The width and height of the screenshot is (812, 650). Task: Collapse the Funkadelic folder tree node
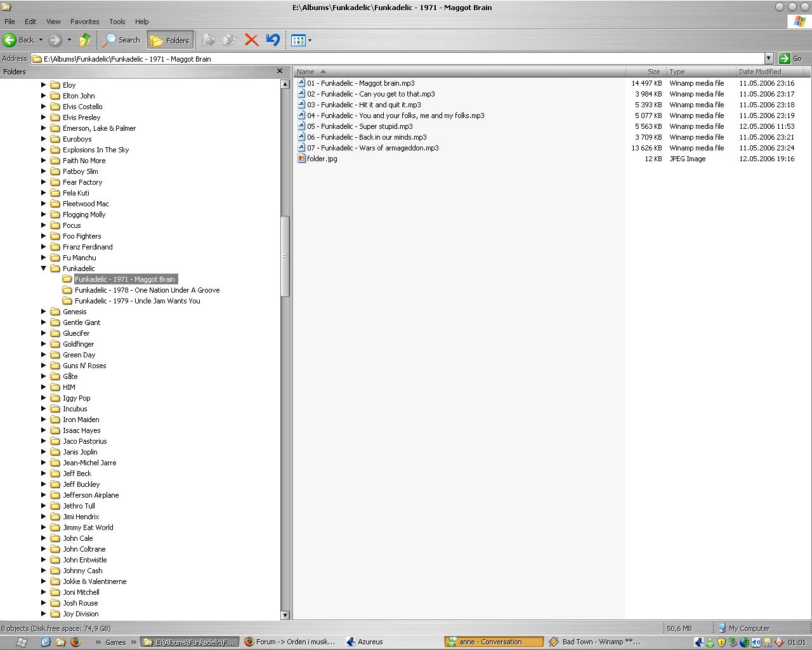[x=44, y=269]
